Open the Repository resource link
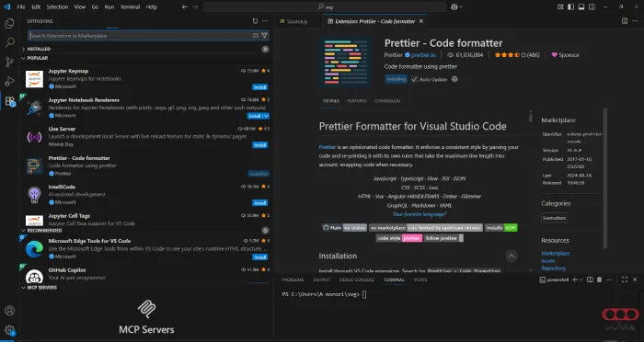Viewport: 644px width, 342px height. click(x=553, y=268)
